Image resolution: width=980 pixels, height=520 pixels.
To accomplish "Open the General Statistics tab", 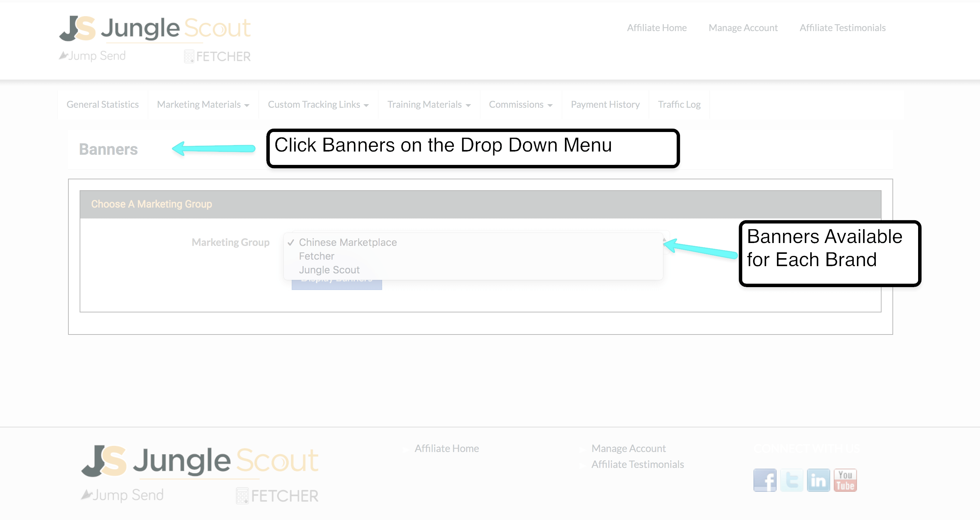I will coord(103,105).
